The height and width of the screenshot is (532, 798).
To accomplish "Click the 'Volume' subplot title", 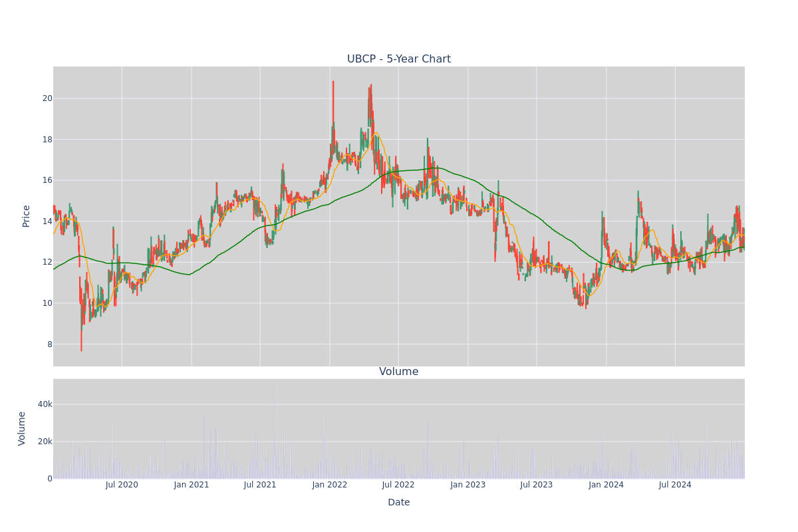I will click(399, 372).
